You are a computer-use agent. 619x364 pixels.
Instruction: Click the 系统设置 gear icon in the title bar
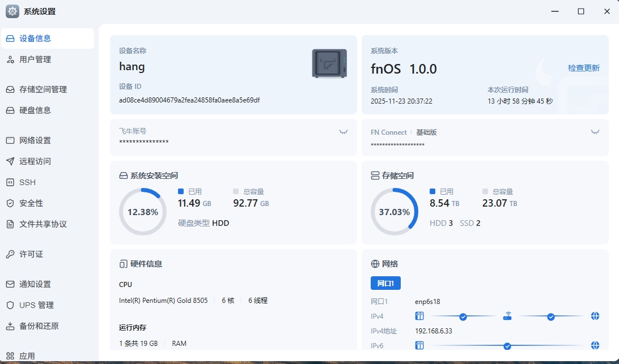[x=12, y=11]
